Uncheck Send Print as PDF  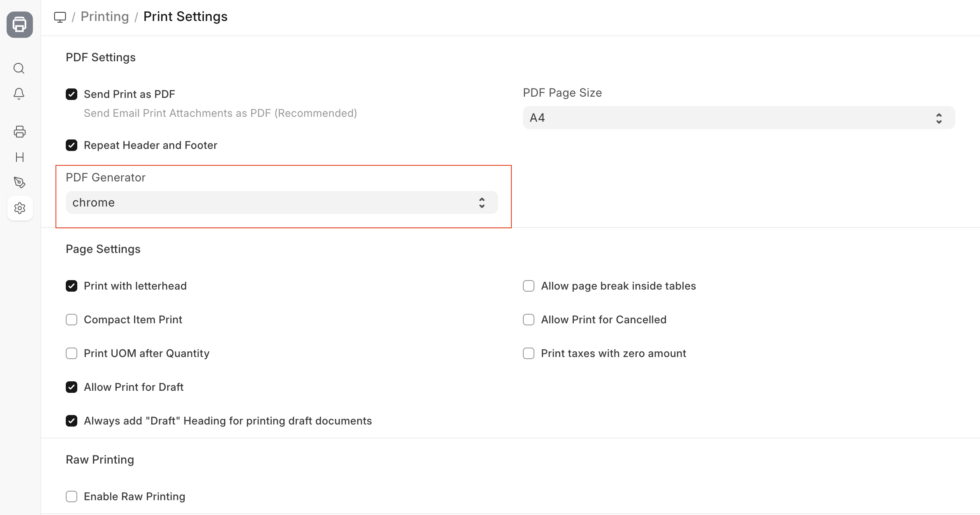tap(72, 94)
